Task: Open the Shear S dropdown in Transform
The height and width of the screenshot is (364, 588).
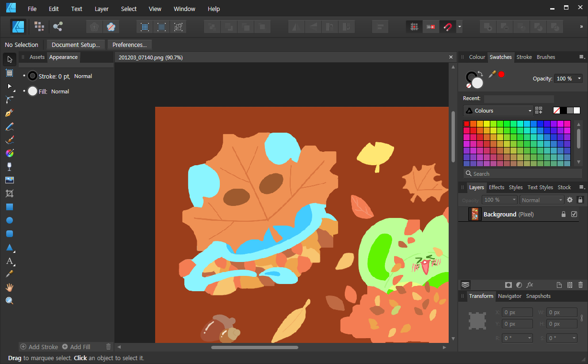Action: click(574, 338)
